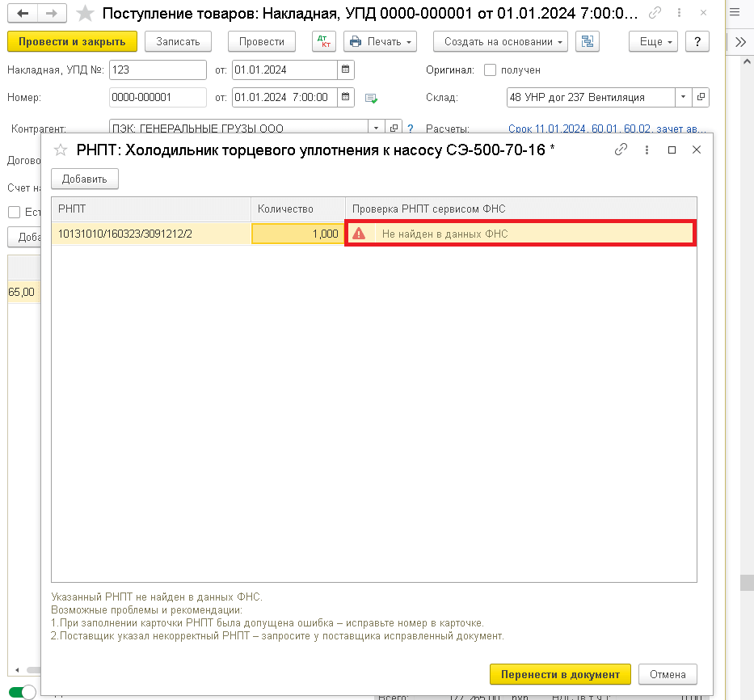The height and width of the screenshot is (700, 754).
Task: Check the Оригинал получен checkbox
Action: point(490,70)
